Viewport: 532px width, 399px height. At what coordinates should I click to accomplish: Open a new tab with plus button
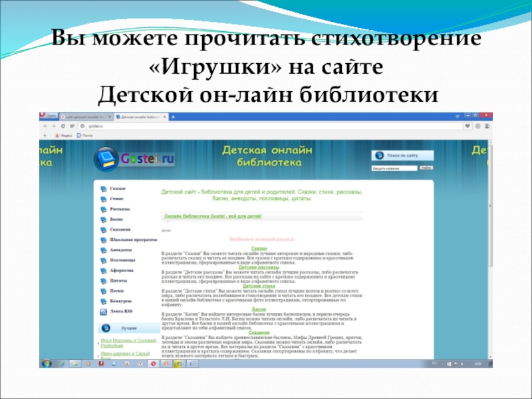click(x=173, y=117)
